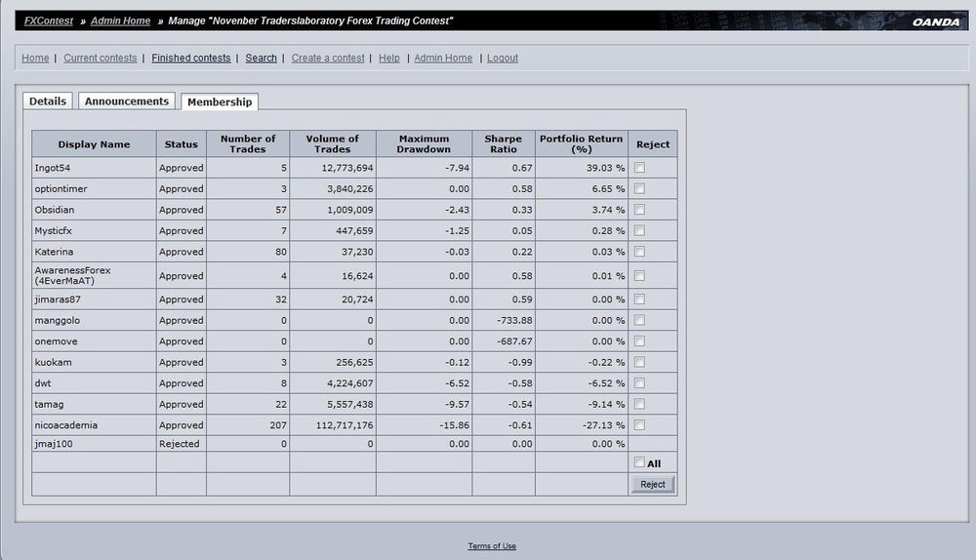Viewport: 976px width, 560px height.
Task: Click the -687.67 Sharpe ratio value
Action: click(x=514, y=341)
